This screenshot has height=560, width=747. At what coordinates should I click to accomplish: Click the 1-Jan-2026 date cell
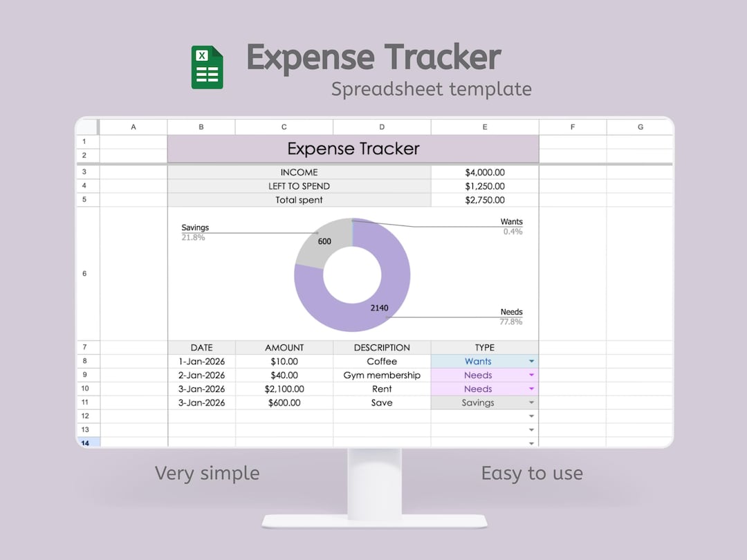[x=201, y=362]
